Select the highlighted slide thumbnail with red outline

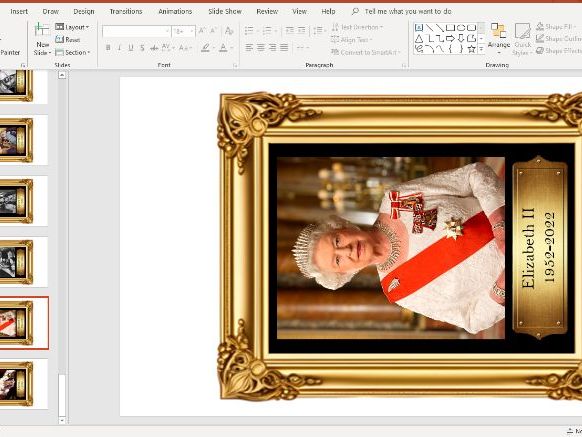pos(24,323)
